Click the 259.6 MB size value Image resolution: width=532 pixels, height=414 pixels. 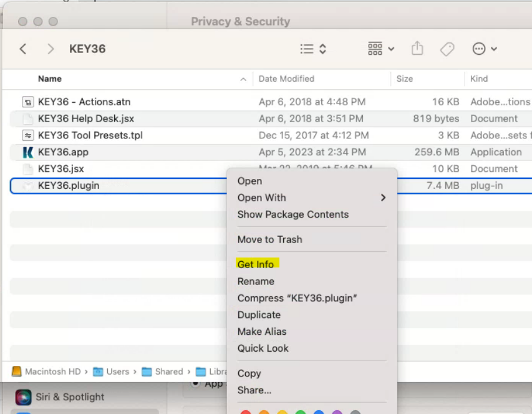click(437, 152)
